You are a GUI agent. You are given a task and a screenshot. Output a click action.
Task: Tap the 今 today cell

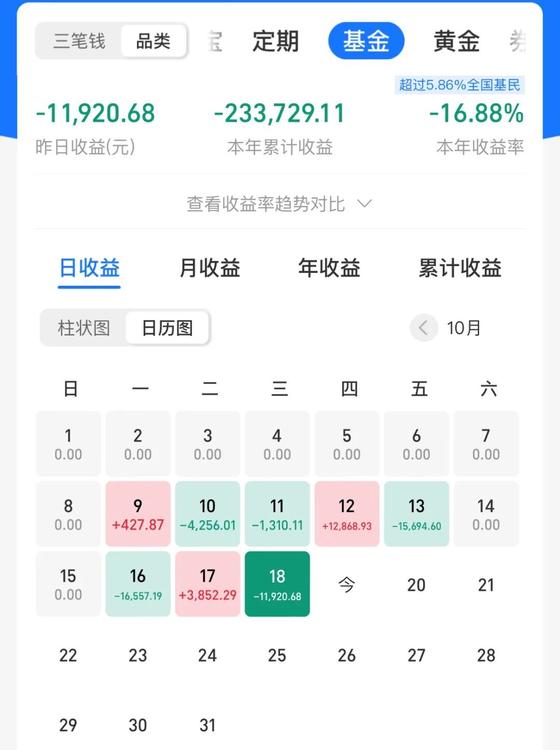pyautogui.click(x=347, y=585)
